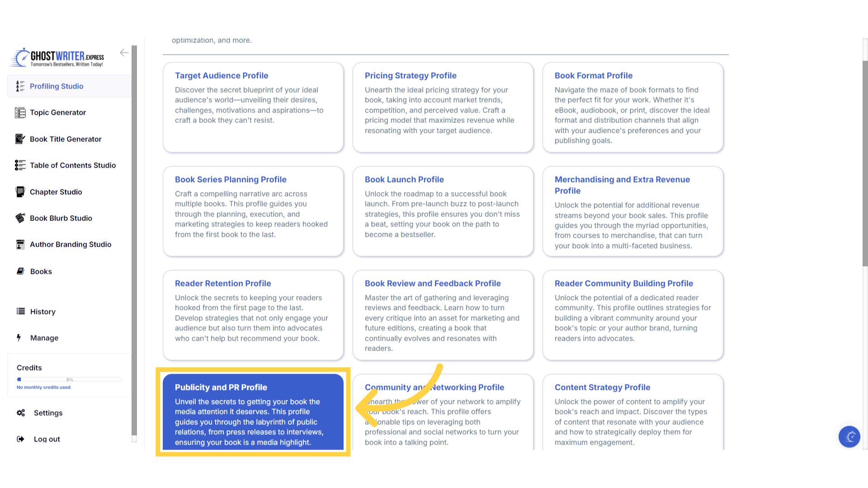Click the Table of Contents Studio icon

(20, 165)
